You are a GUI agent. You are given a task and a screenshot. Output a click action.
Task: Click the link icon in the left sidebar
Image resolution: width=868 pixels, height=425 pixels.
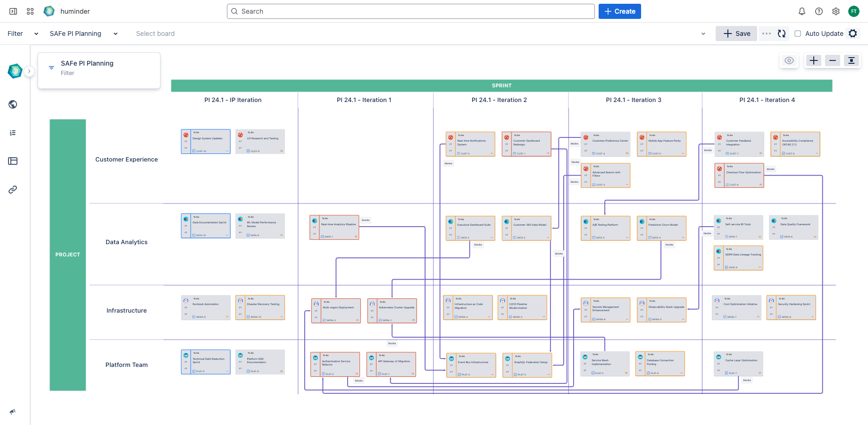[13, 189]
